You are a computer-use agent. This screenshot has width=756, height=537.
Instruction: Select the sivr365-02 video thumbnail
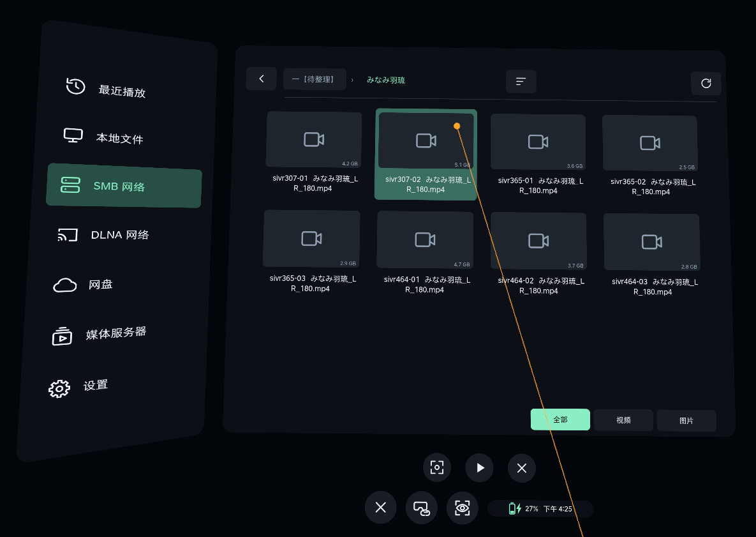pos(650,143)
